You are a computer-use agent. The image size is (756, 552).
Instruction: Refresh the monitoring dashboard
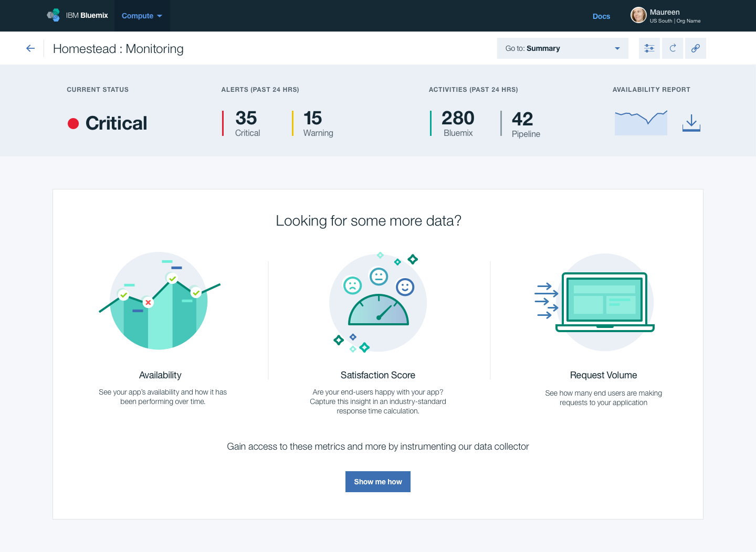click(672, 48)
